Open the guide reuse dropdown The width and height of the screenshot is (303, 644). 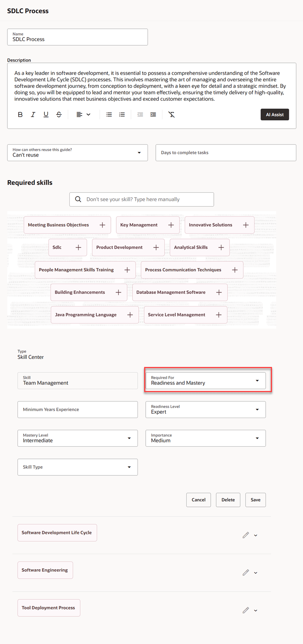click(x=77, y=153)
